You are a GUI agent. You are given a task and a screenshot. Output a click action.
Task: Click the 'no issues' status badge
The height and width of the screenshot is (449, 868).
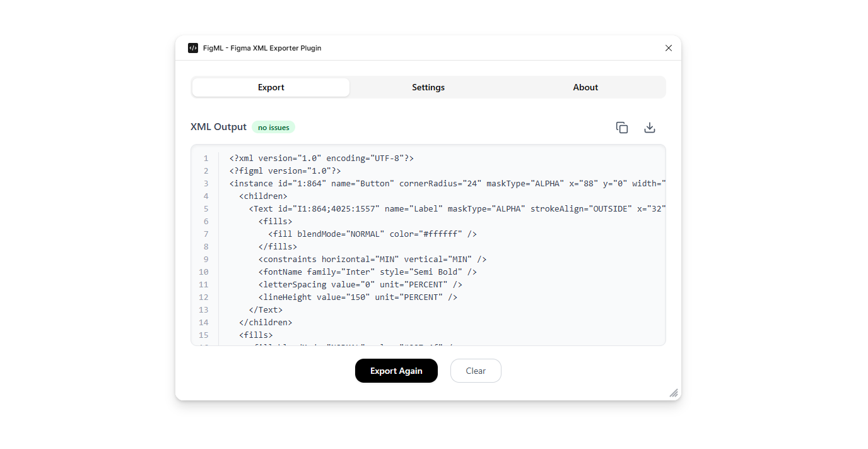coord(273,127)
